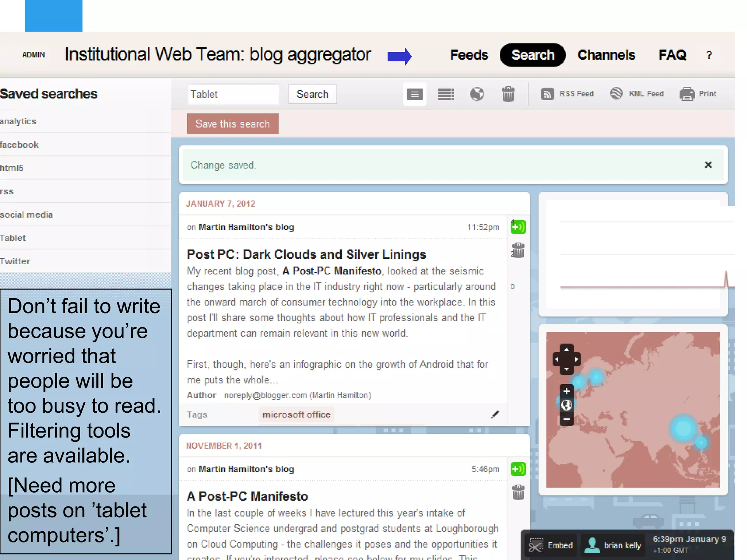Edit tags with the pencil icon
747x560 pixels.
(x=495, y=415)
